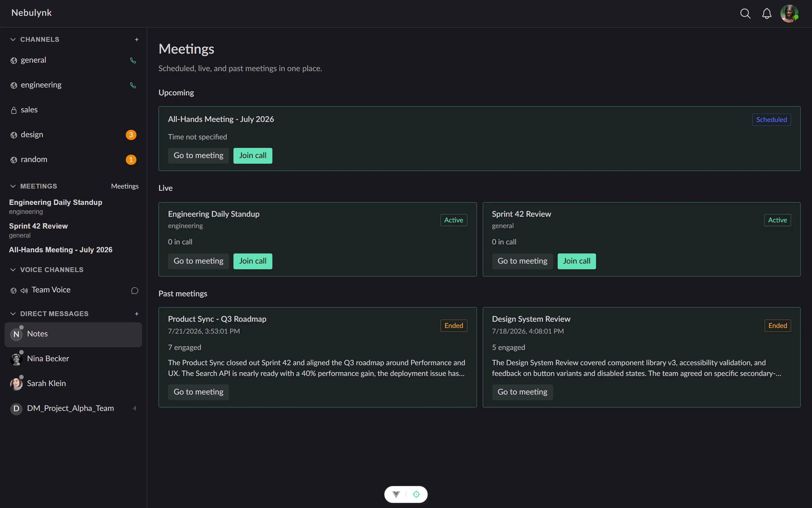812x508 pixels.
Task: Open the sales channel
Action: pos(73,110)
